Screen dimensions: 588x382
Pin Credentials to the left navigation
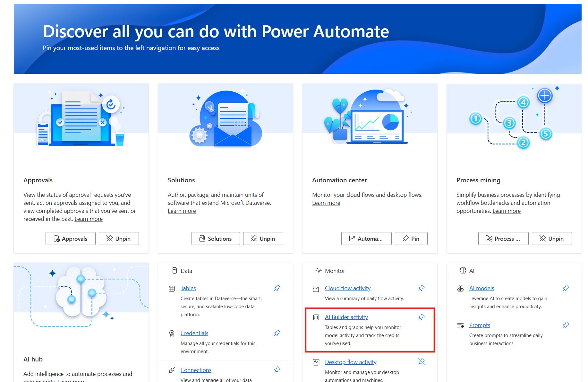pos(277,333)
